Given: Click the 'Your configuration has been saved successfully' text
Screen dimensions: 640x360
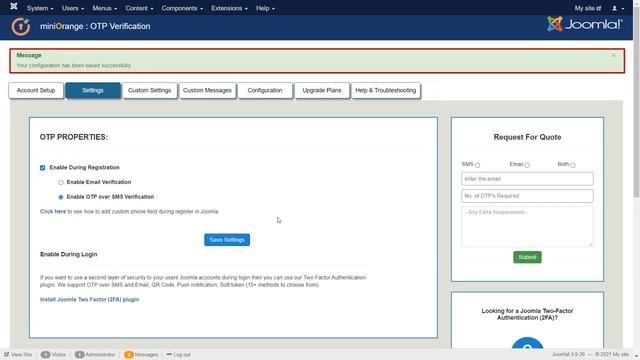Looking at the screenshot, I should 73,65.
